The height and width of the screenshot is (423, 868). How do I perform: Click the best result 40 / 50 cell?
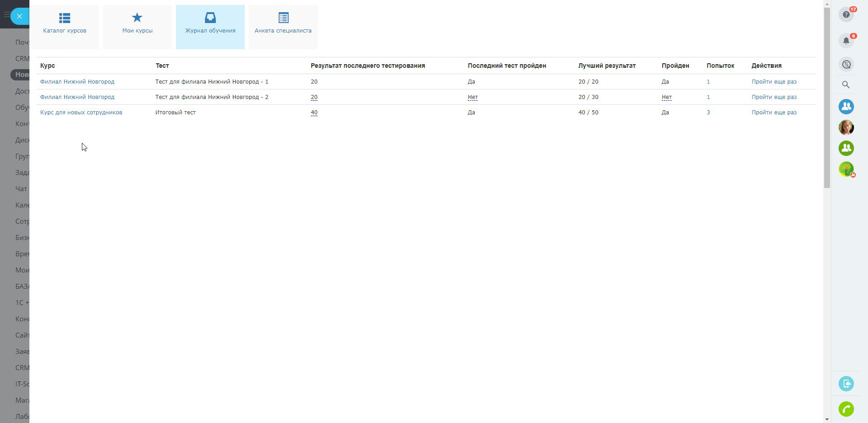(x=588, y=113)
